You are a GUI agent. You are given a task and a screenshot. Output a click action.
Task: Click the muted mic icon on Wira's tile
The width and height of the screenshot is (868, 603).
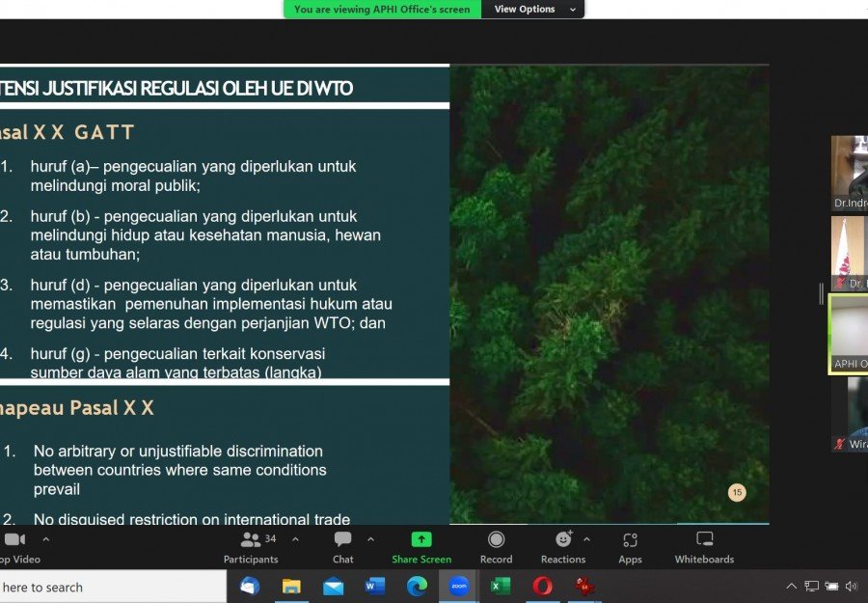(840, 444)
